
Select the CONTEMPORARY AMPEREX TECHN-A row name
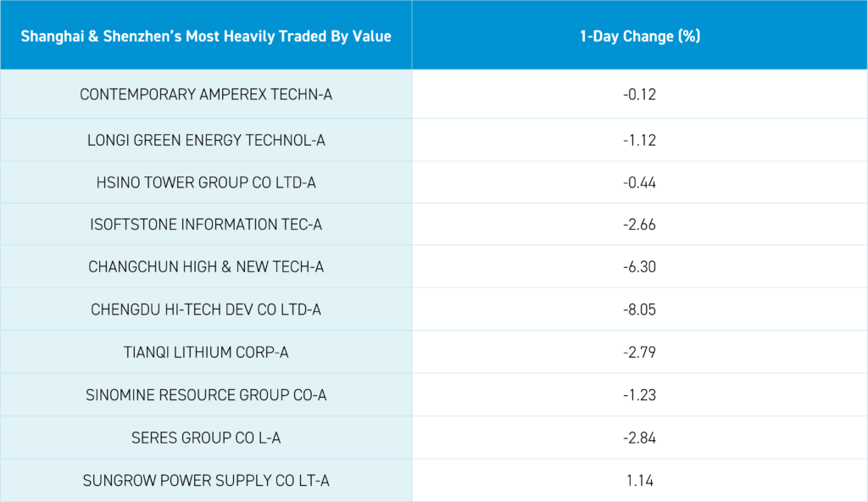pos(206,94)
